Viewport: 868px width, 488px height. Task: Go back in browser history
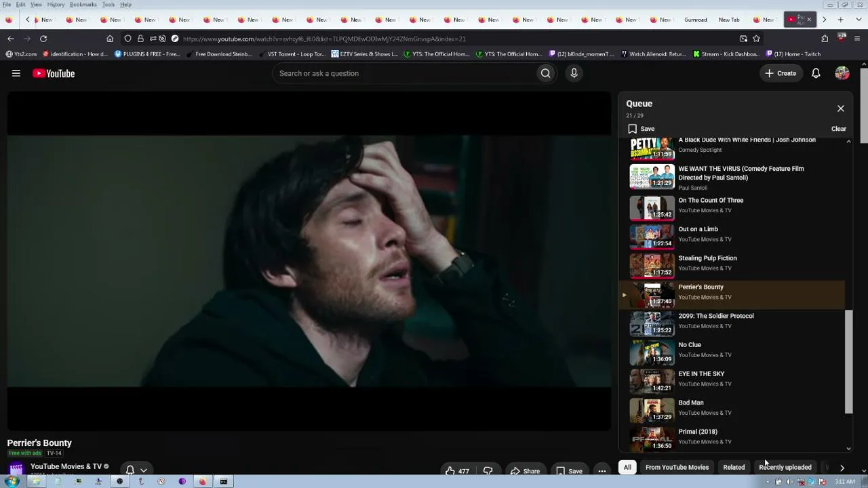click(x=10, y=39)
